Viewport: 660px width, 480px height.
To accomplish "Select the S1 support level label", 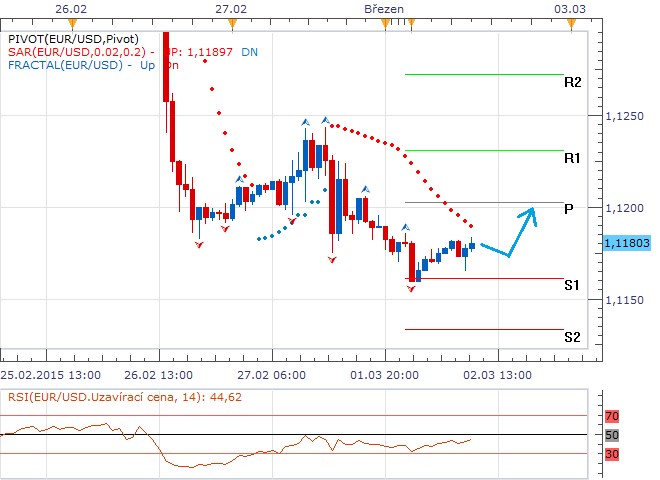I will click(x=572, y=285).
